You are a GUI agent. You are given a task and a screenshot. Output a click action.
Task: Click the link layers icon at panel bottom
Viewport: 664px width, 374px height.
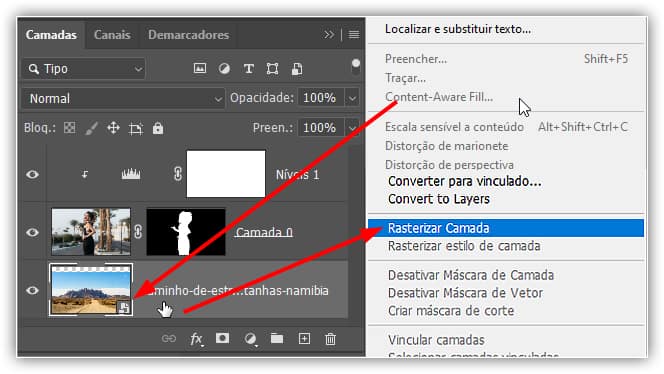[x=169, y=338]
